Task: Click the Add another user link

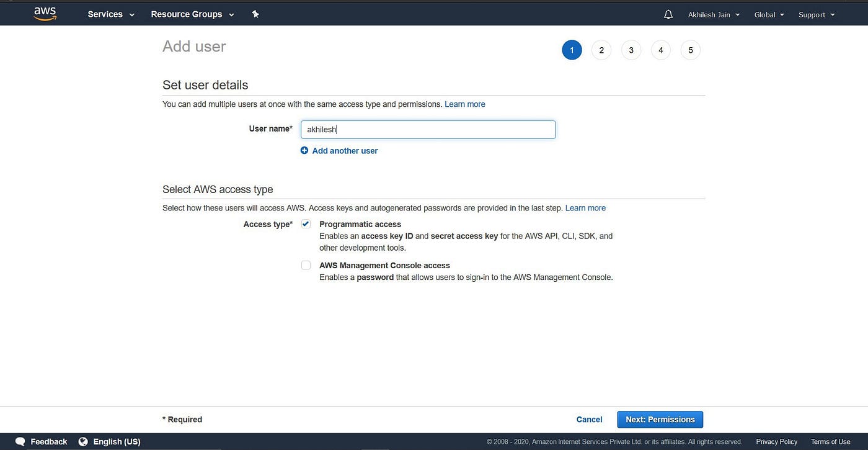Action: [345, 151]
